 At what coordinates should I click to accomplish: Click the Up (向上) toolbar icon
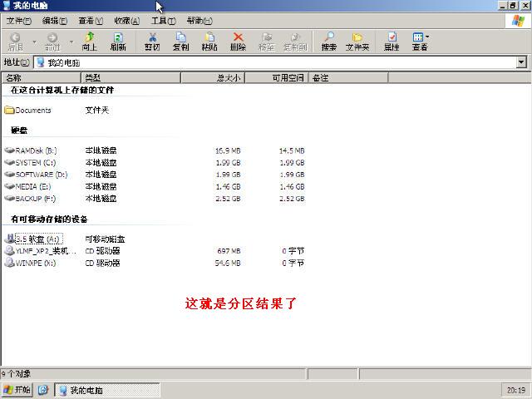(x=89, y=42)
